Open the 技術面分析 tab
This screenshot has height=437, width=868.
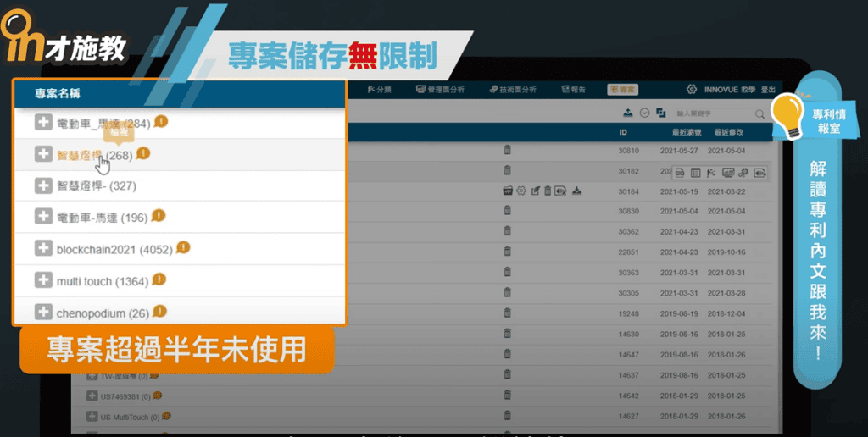[x=513, y=90]
